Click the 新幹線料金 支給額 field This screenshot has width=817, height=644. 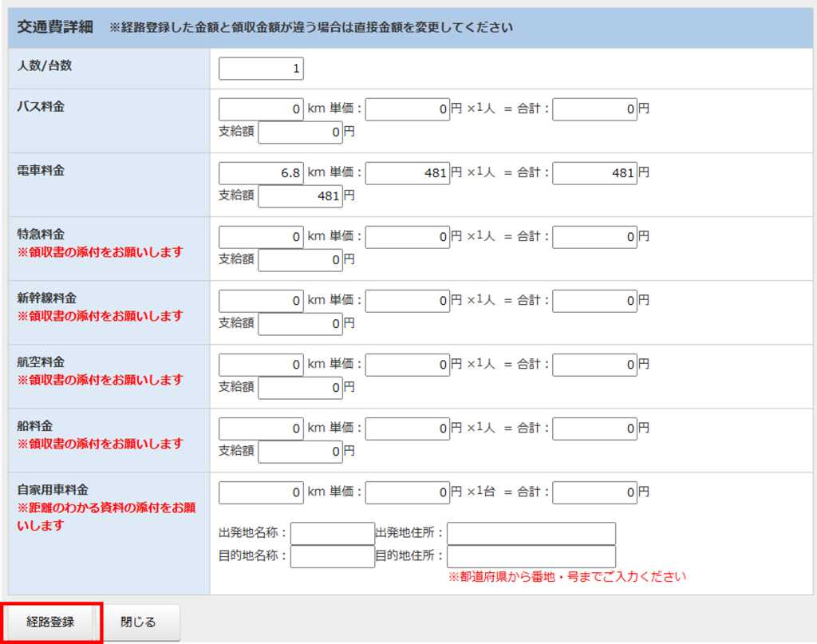(x=300, y=324)
